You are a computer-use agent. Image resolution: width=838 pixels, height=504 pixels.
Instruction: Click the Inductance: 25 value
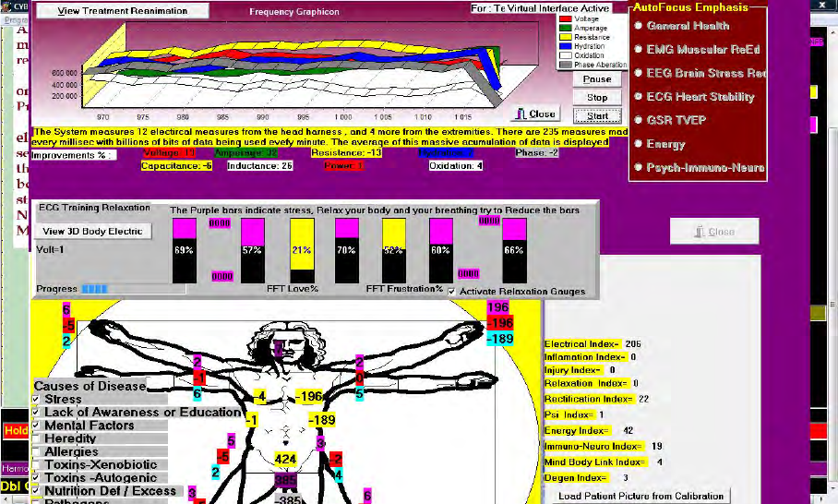click(259, 165)
